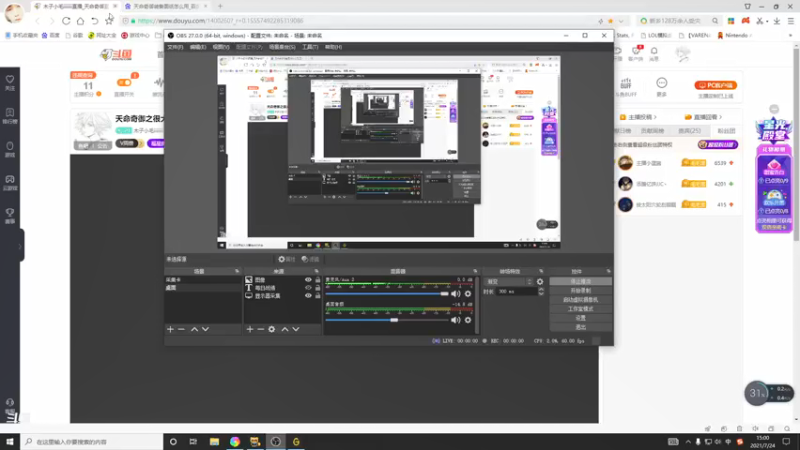Open the Help(H) menu in OBS
Screen dimensions: 800x450
(333, 47)
